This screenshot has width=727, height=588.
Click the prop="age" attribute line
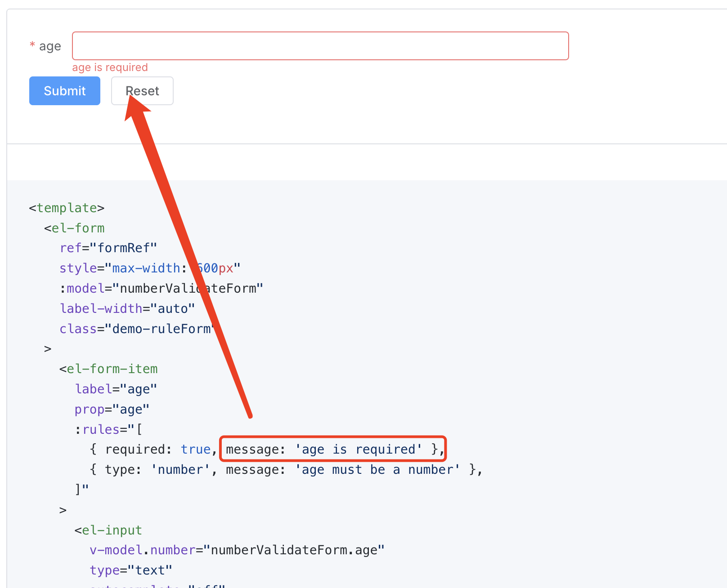click(x=112, y=410)
